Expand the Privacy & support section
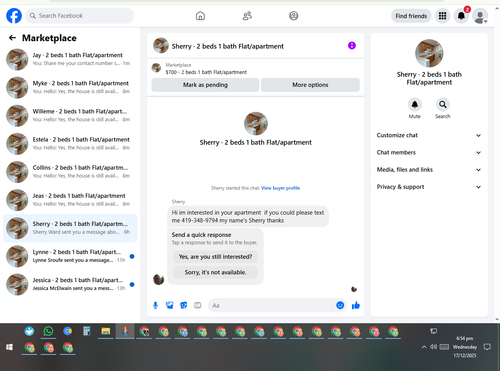 [429, 187]
